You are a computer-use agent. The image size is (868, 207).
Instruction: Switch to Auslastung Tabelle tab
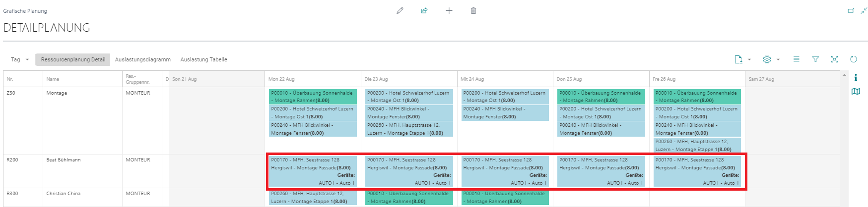(x=203, y=59)
